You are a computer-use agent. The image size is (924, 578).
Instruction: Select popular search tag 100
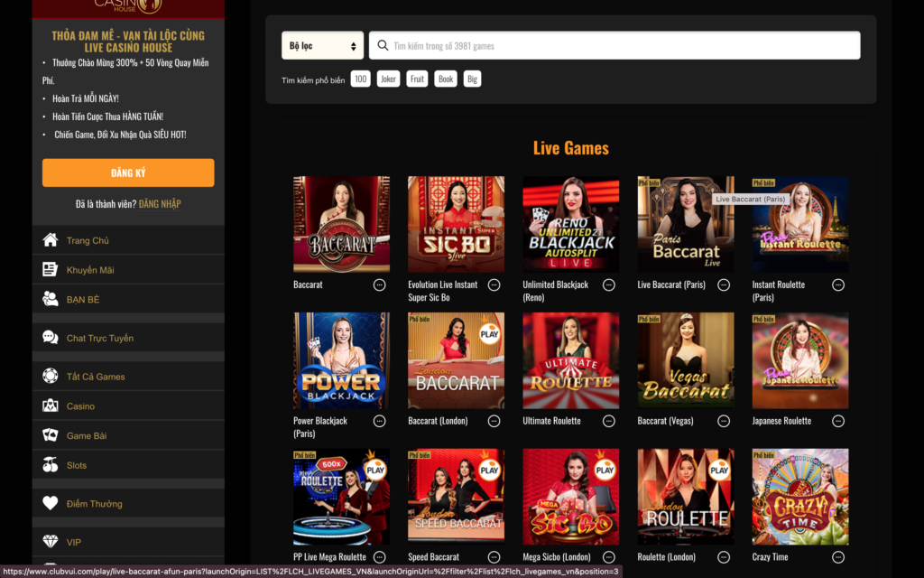point(361,79)
